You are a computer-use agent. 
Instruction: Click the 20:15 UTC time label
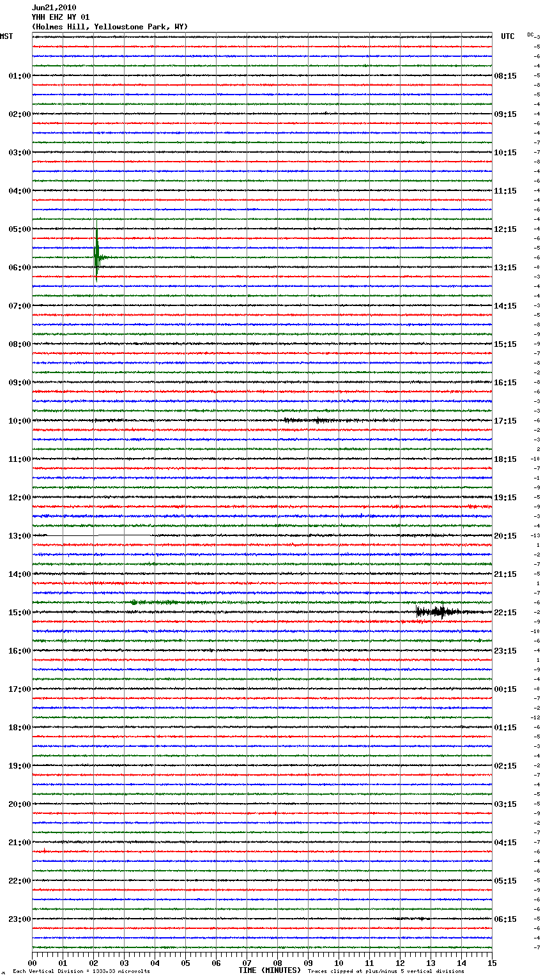click(505, 536)
